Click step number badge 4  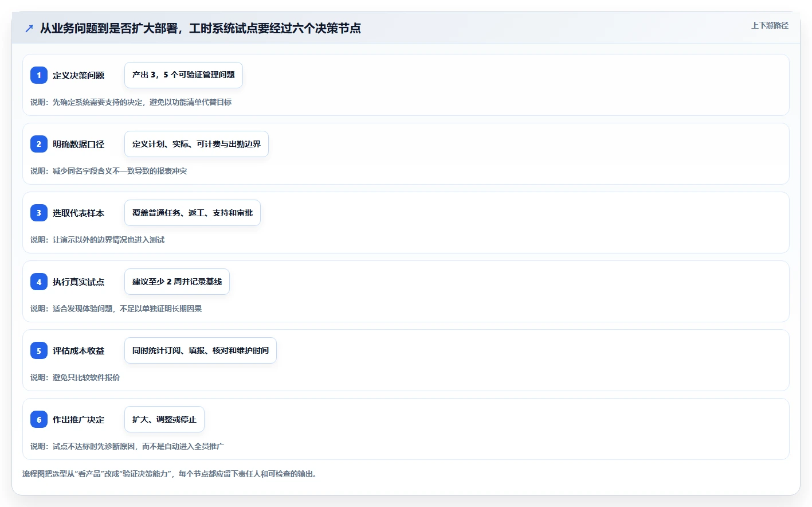point(39,282)
